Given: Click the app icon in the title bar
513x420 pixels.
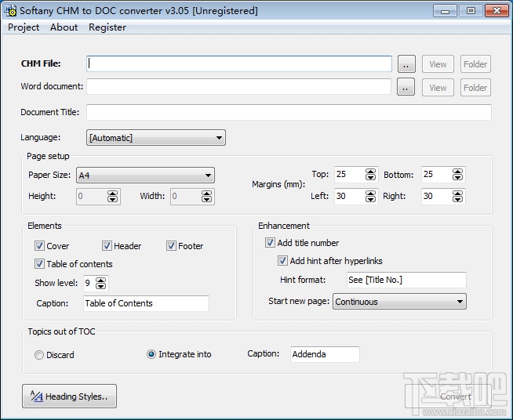Looking at the screenshot, I should [9, 10].
